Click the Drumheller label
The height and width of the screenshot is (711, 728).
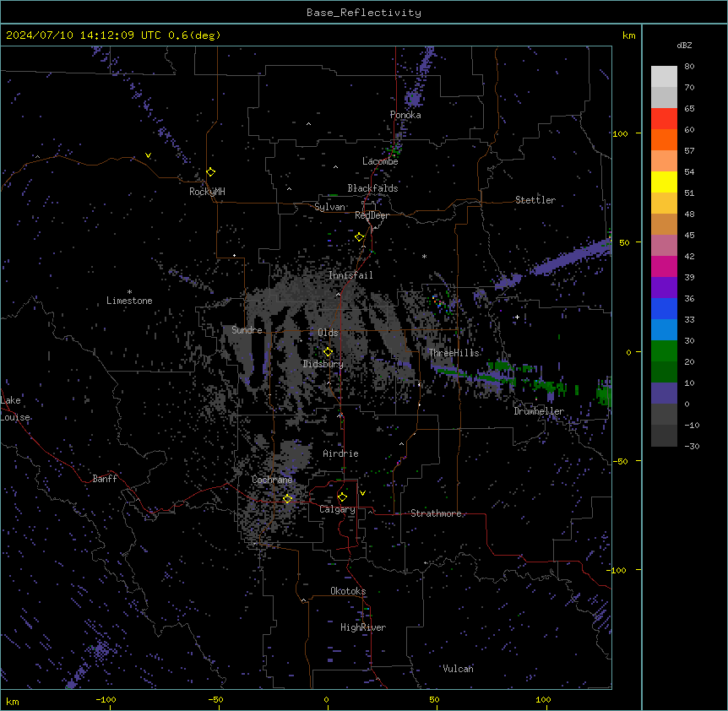point(539,411)
